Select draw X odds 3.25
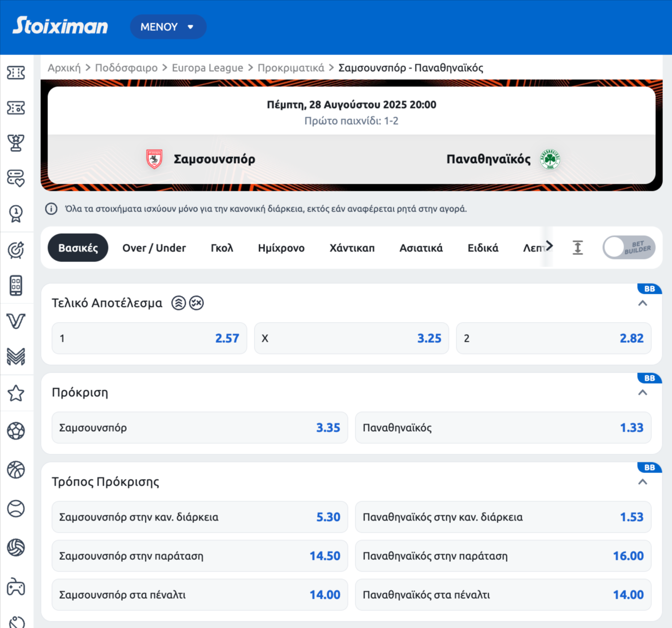672x628 pixels. (351, 338)
